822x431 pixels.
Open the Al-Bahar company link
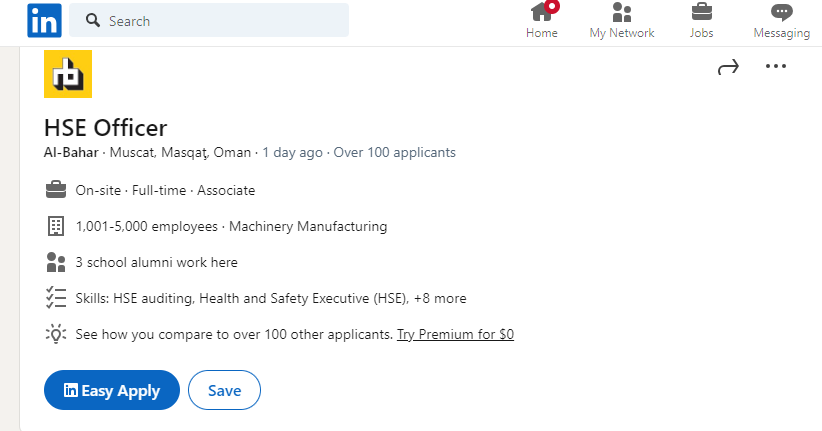point(71,153)
